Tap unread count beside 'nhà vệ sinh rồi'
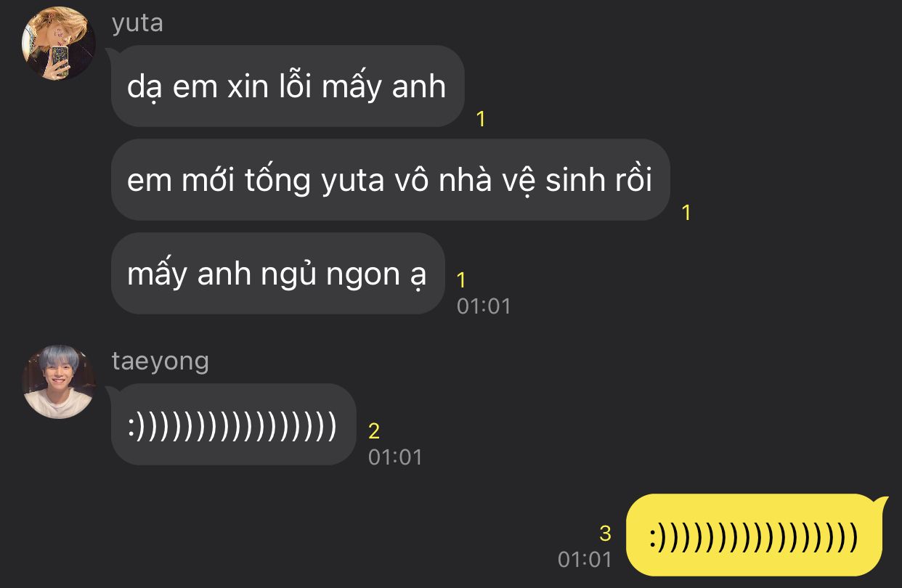Image resolution: width=902 pixels, height=588 pixels. pos(686,213)
